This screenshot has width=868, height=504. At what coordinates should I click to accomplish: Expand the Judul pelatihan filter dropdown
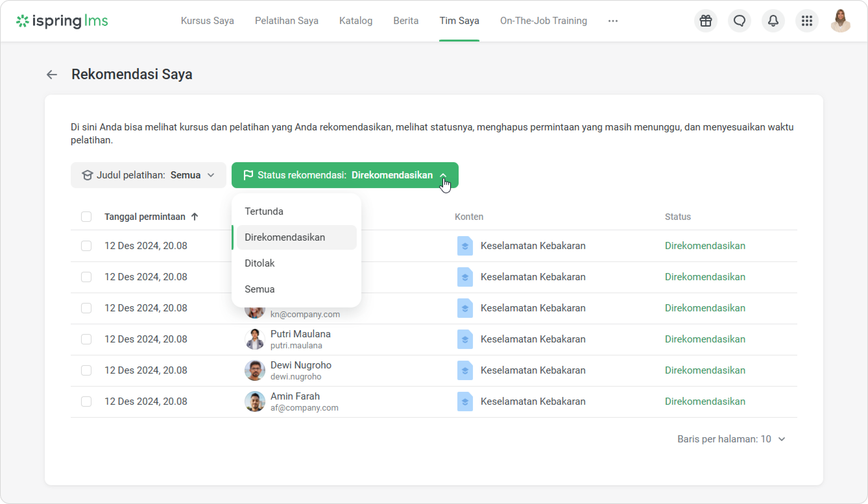[x=148, y=175]
